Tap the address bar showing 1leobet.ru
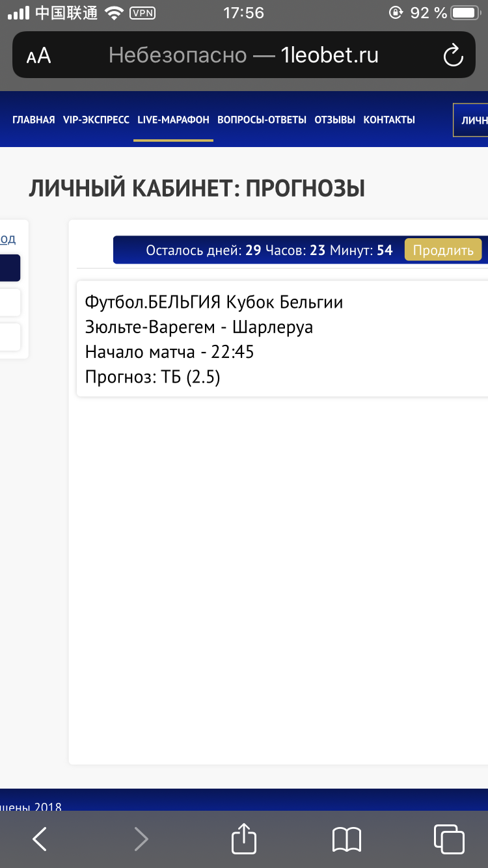The width and height of the screenshot is (488, 868). (x=243, y=55)
